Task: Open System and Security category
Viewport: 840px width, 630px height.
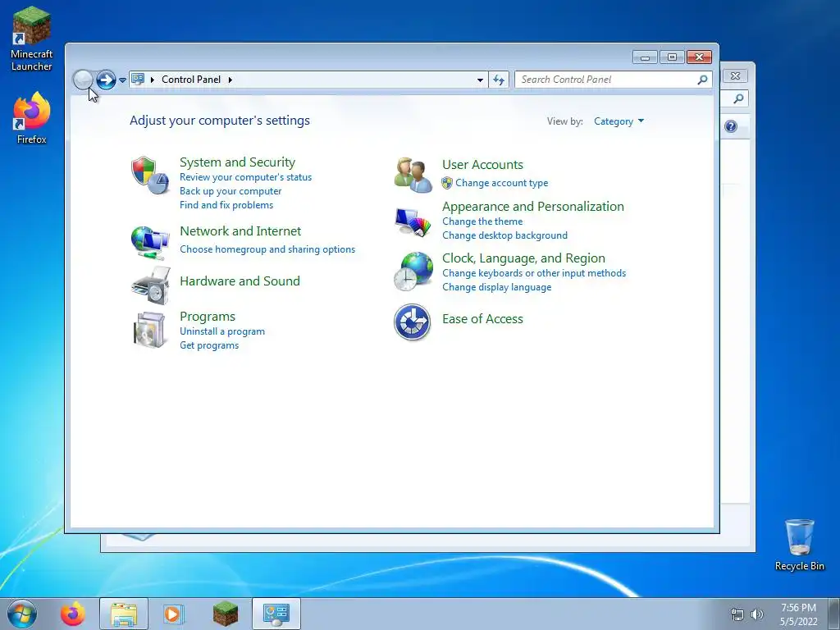Action: point(237,162)
